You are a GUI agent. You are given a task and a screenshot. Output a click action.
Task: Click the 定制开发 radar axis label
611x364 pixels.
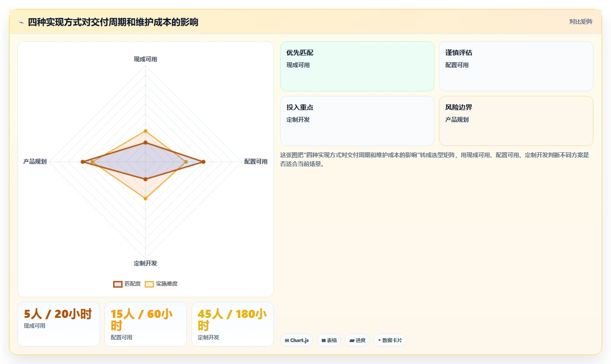145,263
